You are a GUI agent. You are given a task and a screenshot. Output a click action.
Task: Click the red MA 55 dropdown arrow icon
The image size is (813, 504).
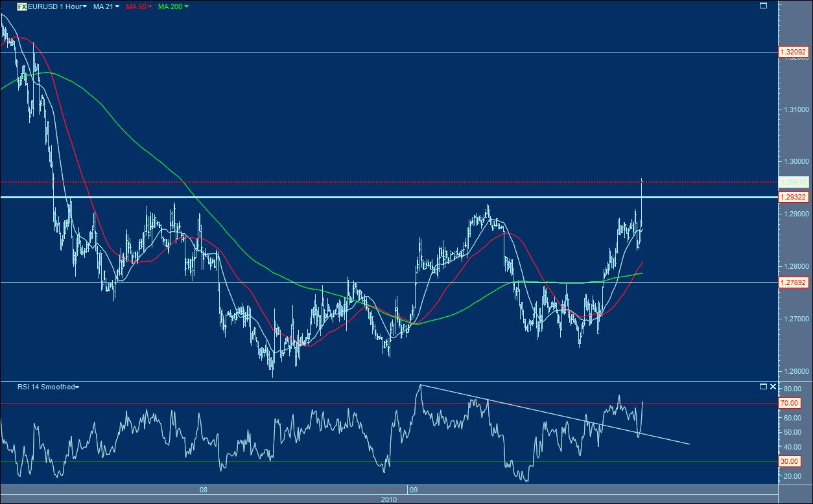(x=149, y=5)
